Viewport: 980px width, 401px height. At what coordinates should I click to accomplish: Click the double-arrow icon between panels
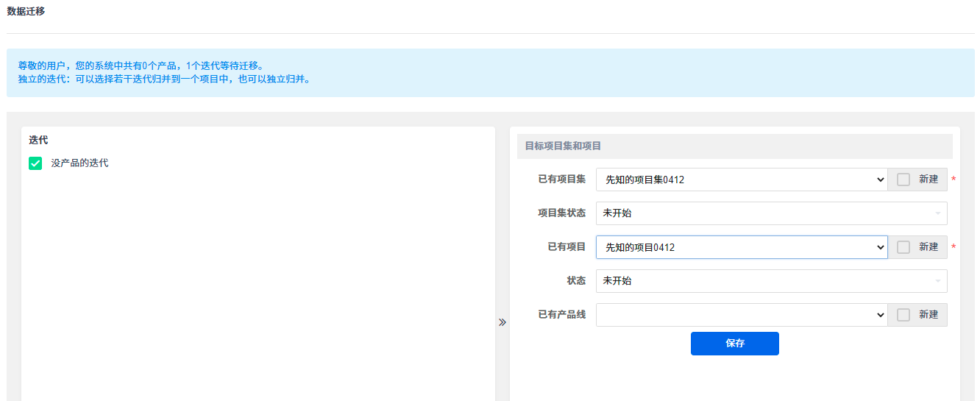tap(503, 322)
